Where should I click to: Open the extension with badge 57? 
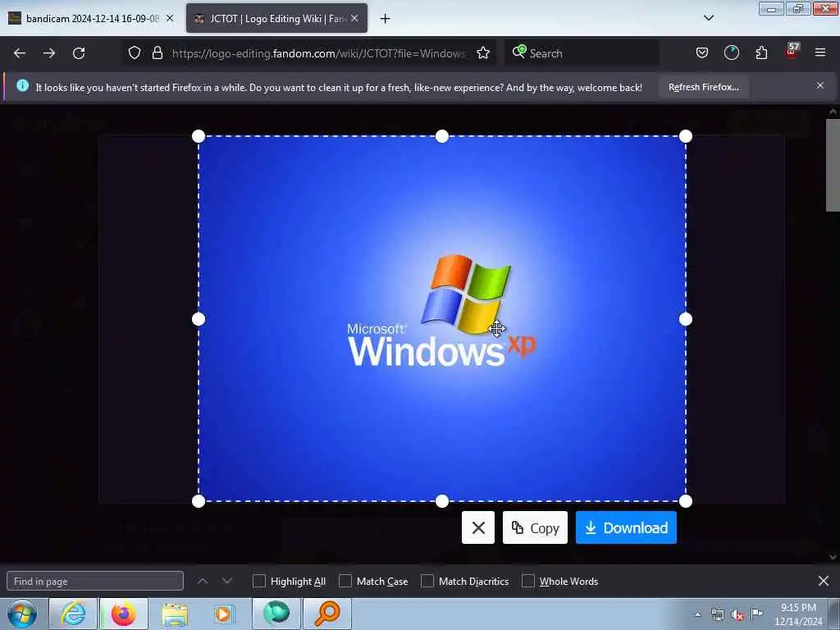792,52
